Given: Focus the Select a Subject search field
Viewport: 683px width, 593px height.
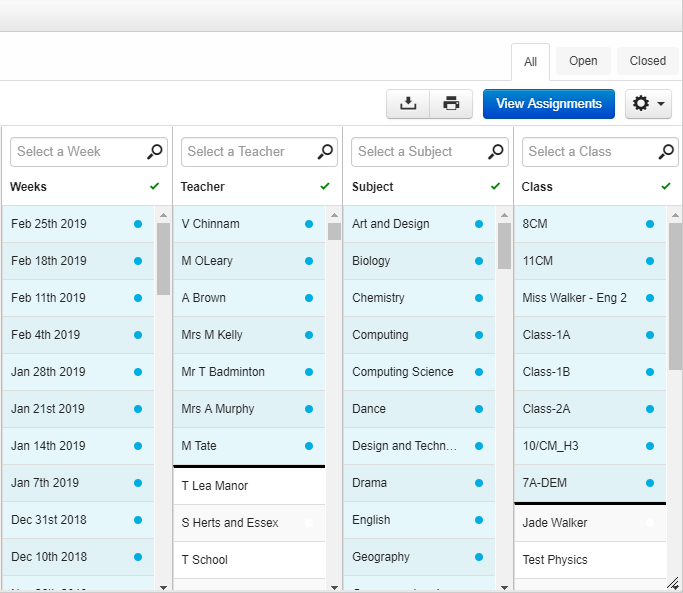Looking at the screenshot, I should [429, 152].
